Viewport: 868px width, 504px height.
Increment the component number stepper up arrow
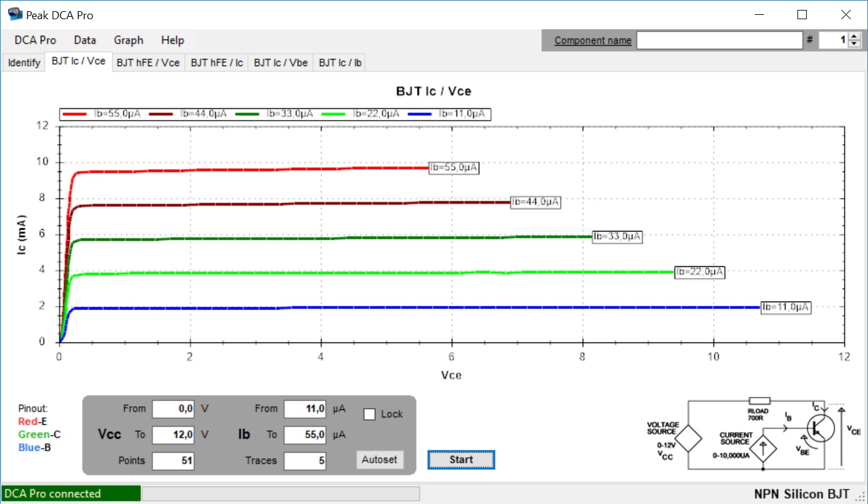pos(854,37)
